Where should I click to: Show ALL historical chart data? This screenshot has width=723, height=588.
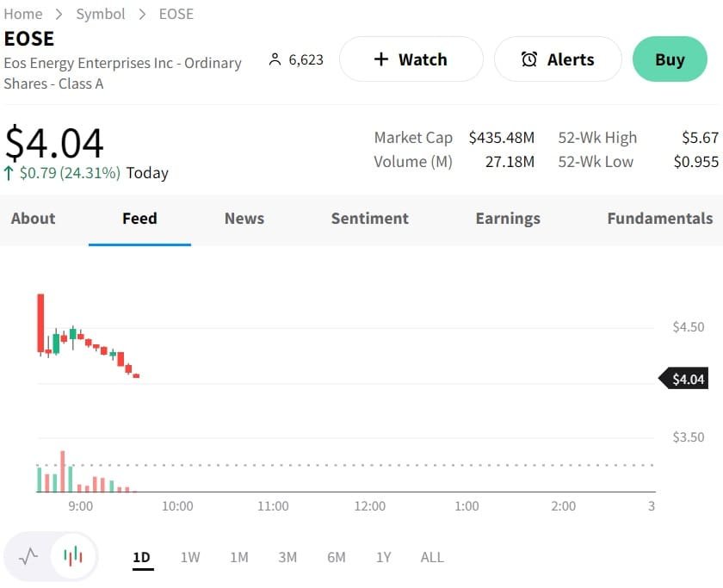point(432,557)
